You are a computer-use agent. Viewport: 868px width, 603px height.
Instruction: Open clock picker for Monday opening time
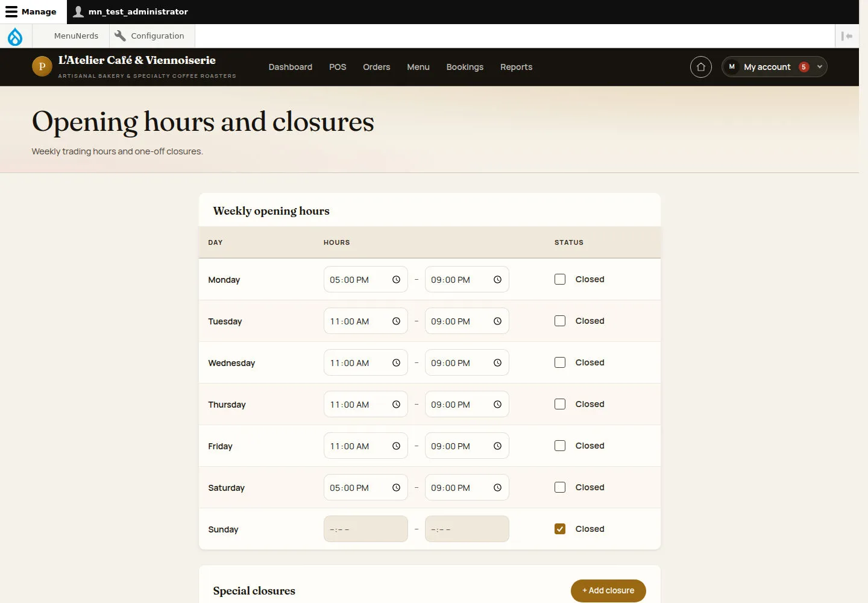tap(396, 280)
